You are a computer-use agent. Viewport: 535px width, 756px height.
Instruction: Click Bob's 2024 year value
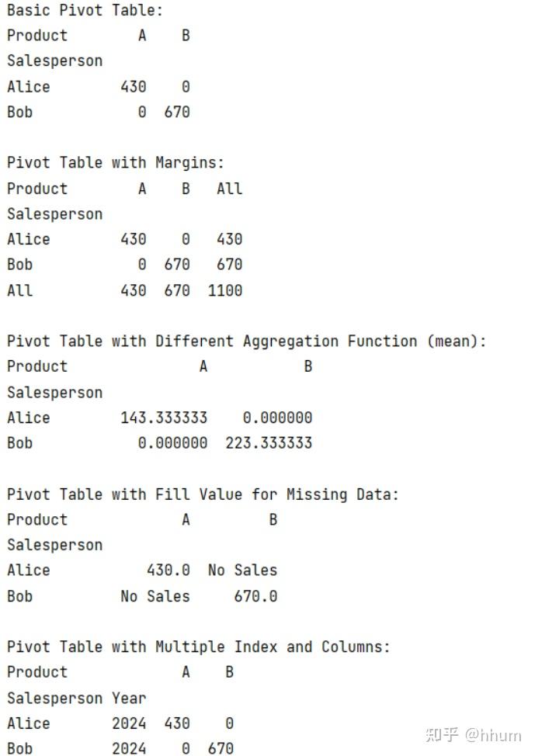click(x=129, y=748)
